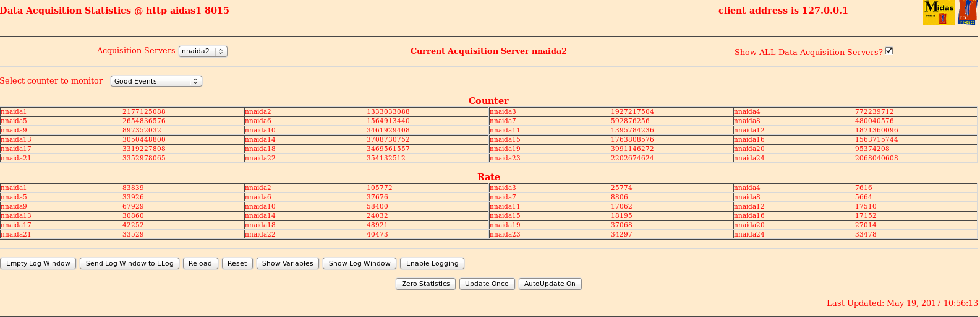This screenshot has width=980, height=317.
Task: Select counter value 3469561557
Action: (388, 149)
